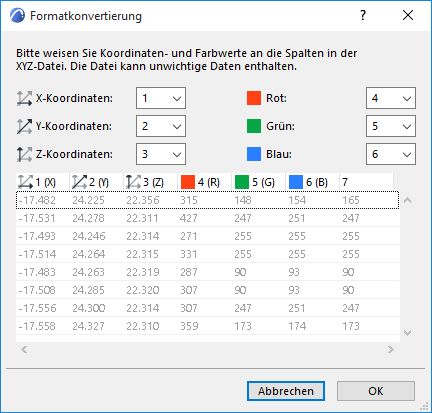The width and height of the screenshot is (432, 413).
Task: Select the row with X value -17.508
Action: (207, 290)
